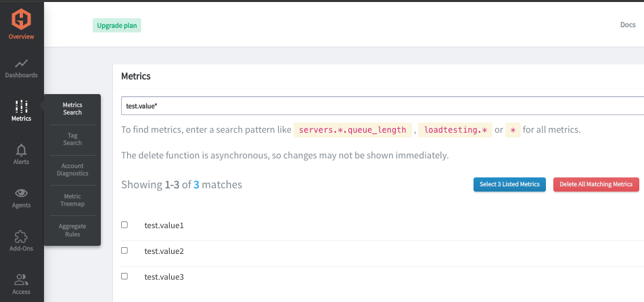
Task: Focus the metrics search pattern field
Action: point(379,106)
